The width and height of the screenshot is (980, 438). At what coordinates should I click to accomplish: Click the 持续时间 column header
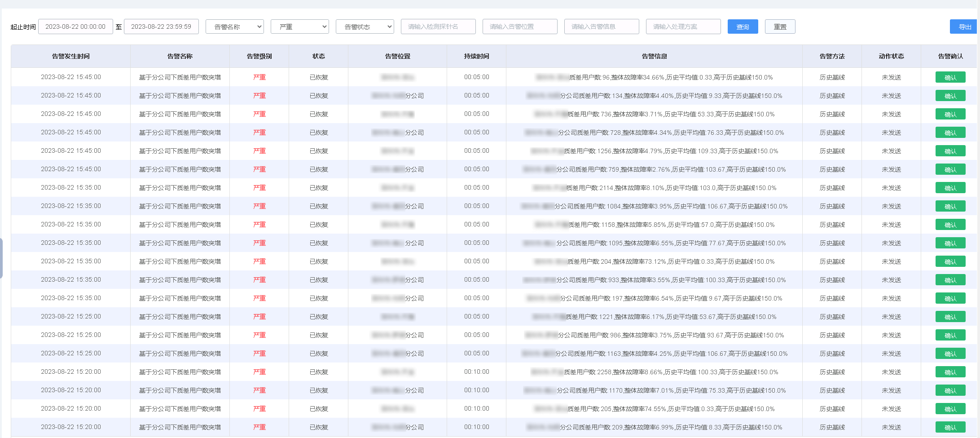[x=476, y=56]
